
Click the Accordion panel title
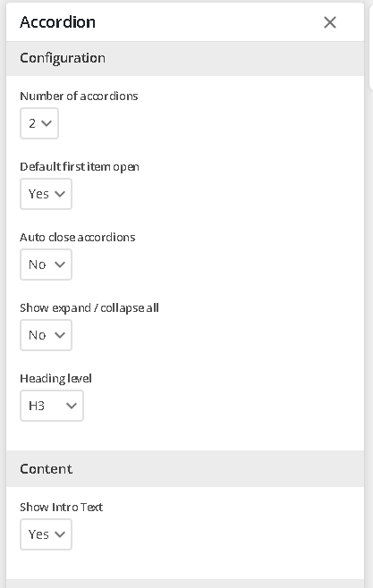(x=58, y=22)
